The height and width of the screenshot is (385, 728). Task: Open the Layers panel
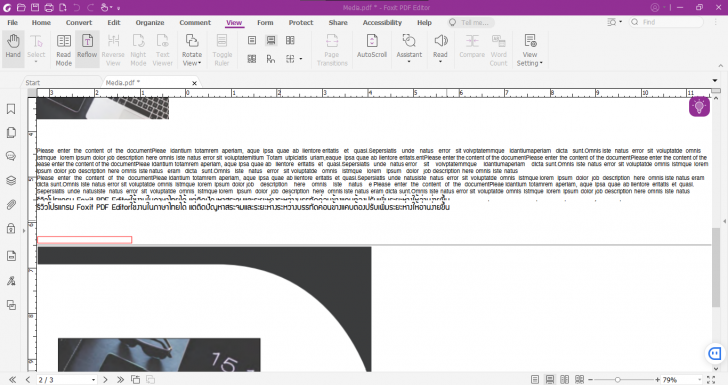11,180
